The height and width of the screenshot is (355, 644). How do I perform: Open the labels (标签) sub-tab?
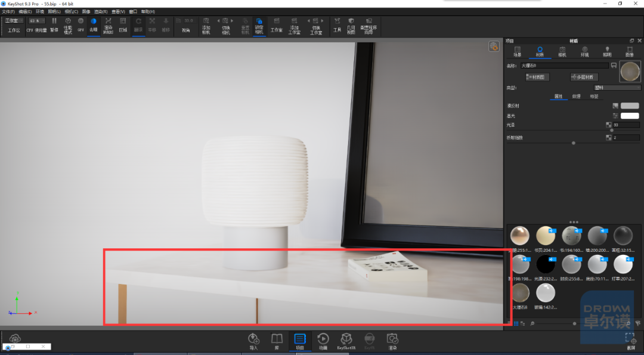coord(595,97)
